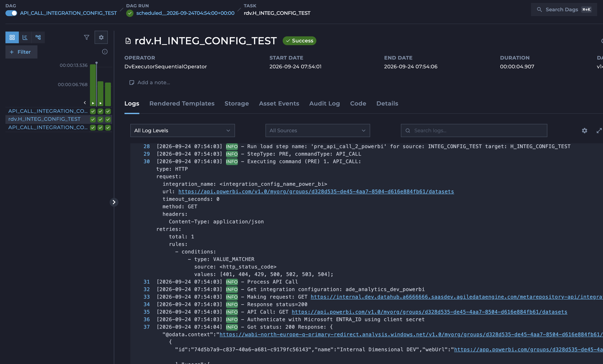Open the All Log Levels dropdown
603x364 pixels.
183,131
